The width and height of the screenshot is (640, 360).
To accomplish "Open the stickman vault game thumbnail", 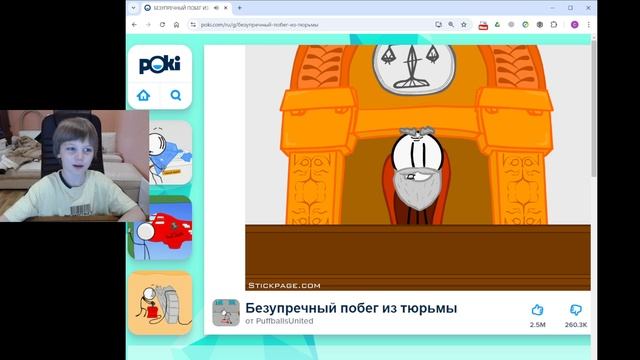I will point(160,303).
